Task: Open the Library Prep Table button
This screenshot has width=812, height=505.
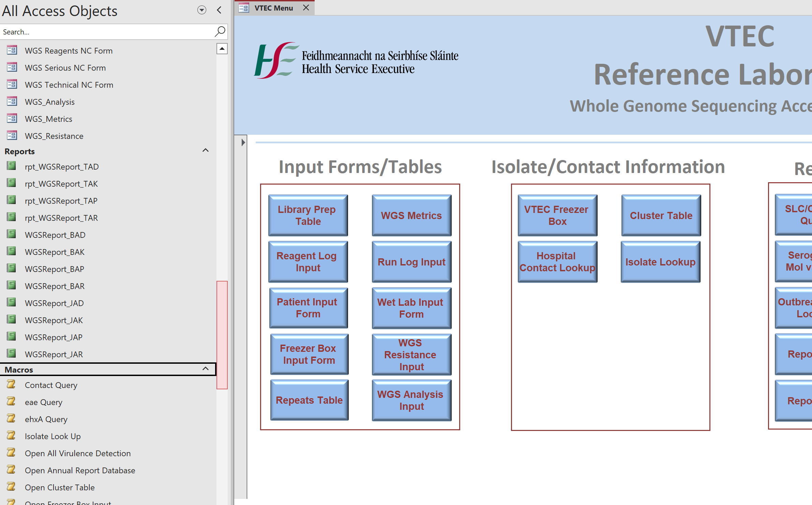Action: click(x=308, y=215)
